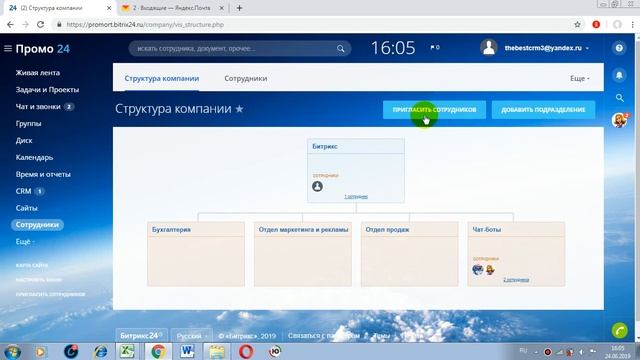Image resolution: width=640 pixels, height=360 pixels.
Task: Open employee count link in Чат-боты box
Action: coord(516,280)
